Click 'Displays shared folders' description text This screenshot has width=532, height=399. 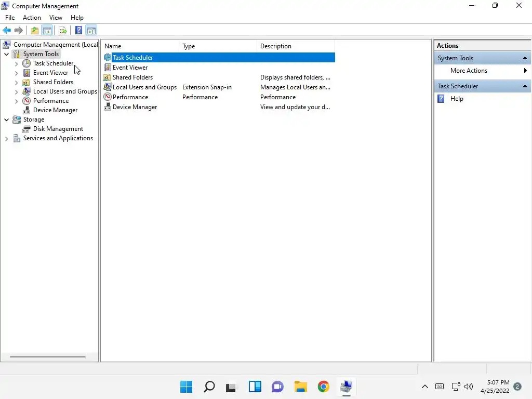tap(295, 77)
